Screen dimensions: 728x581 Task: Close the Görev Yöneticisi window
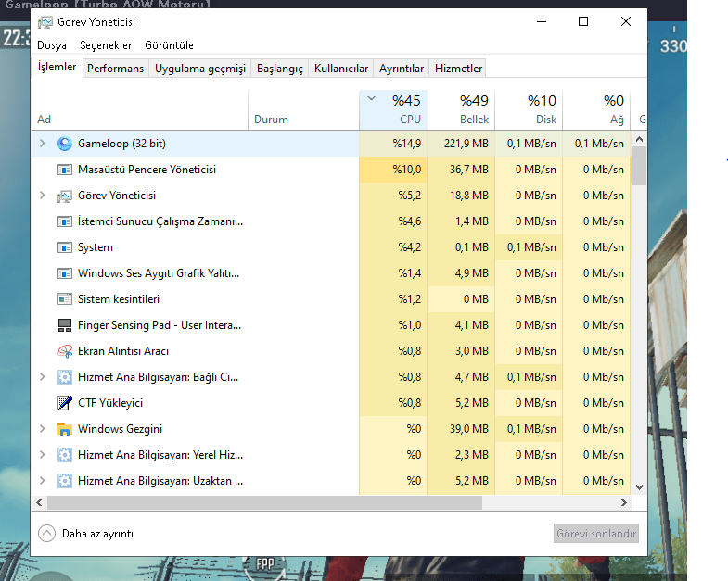coord(626,22)
